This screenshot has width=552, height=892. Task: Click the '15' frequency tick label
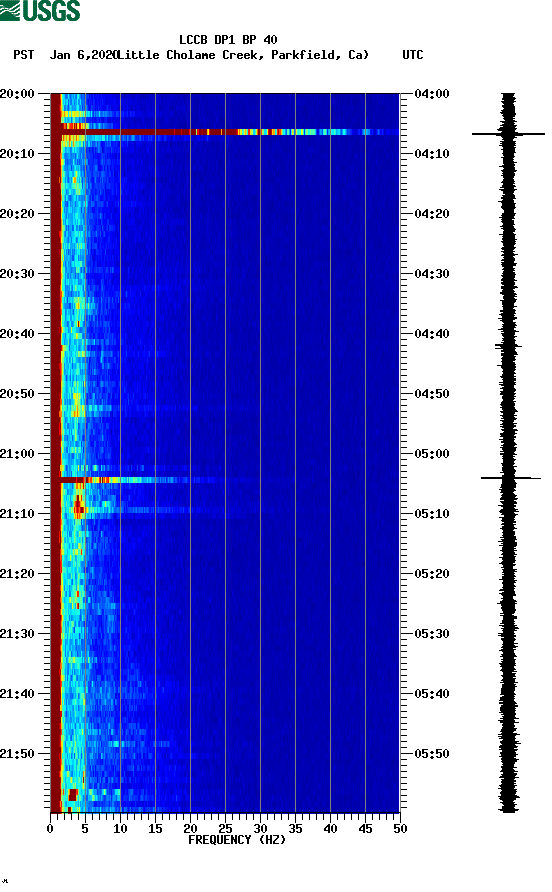pos(155,829)
